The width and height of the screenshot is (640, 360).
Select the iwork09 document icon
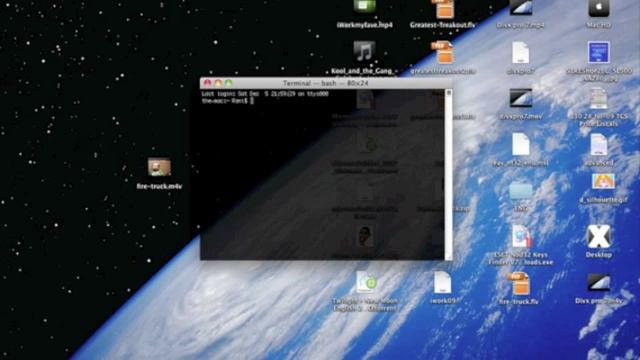[x=442, y=282]
